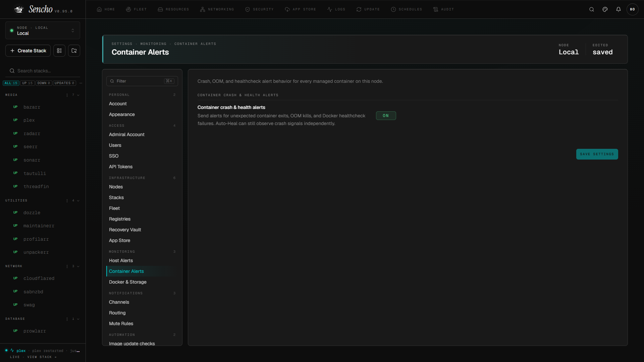Viewport: 644px width, 362px height.
Task: Open the Host Alerts settings page
Action: pyautogui.click(x=142, y=260)
